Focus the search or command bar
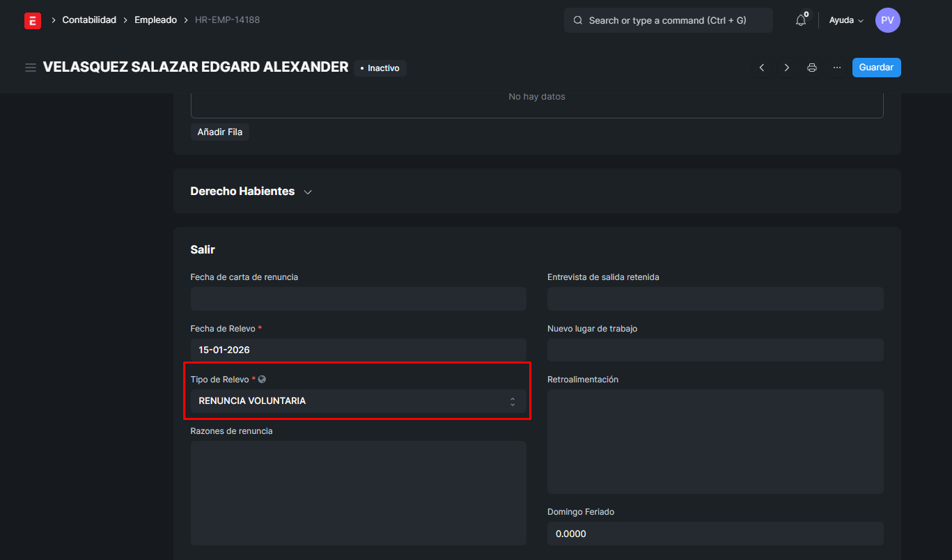952x560 pixels. pyautogui.click(x=668, y=20)
